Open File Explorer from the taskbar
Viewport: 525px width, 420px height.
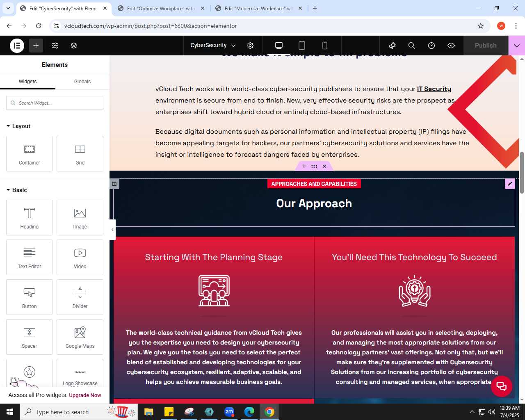tap(148, 412)
